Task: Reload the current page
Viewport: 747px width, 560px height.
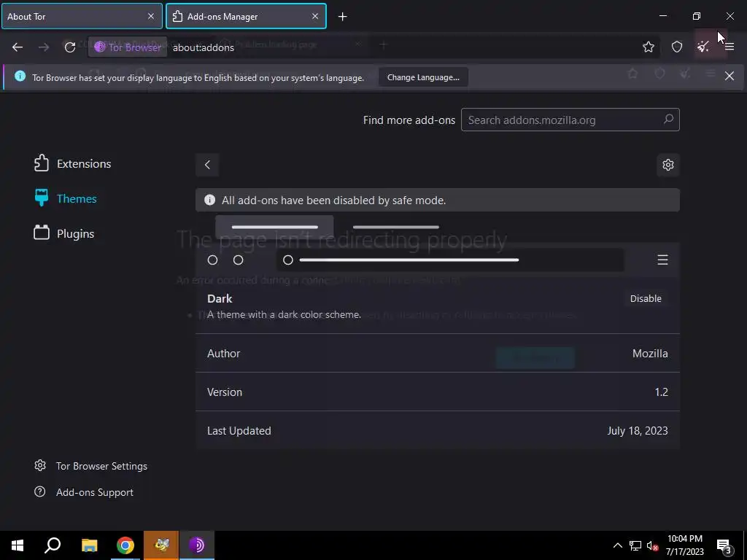Action: pyautogui.click(x=70, y=47)
